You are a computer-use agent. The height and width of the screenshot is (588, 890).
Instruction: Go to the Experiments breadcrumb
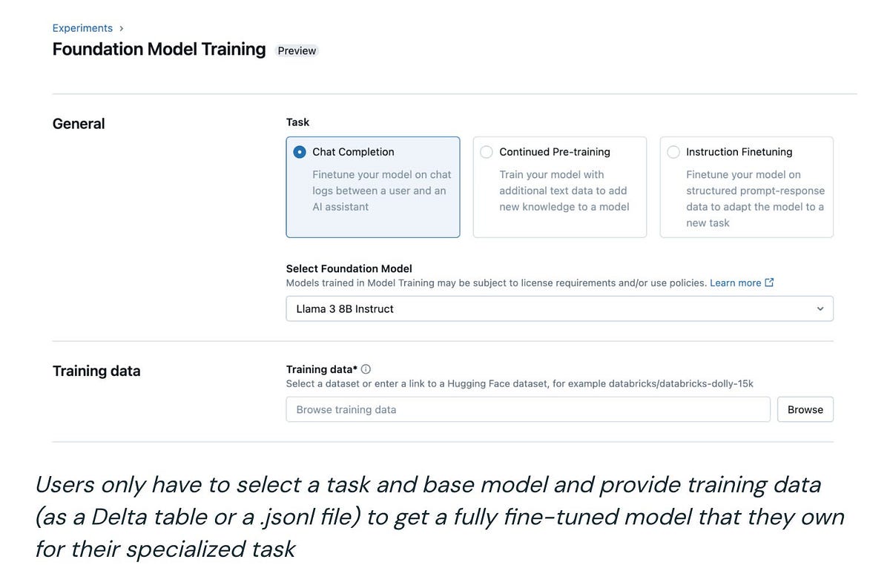coord(82,28)
